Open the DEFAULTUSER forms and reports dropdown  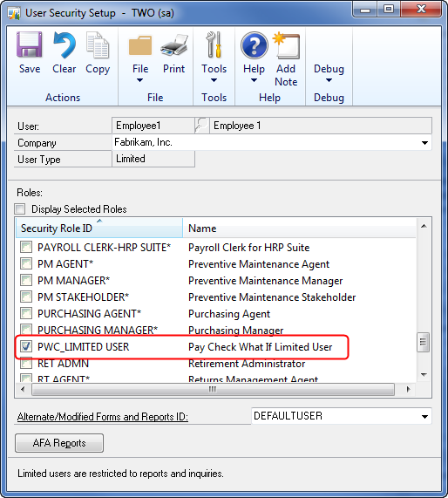424,416
